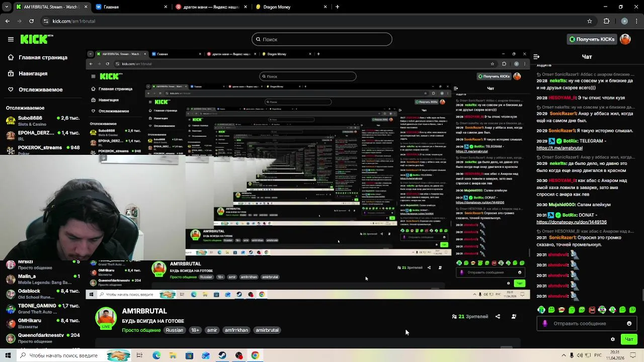
Task: Open the Chrome three-dot menu
Action: pos(636,21)
